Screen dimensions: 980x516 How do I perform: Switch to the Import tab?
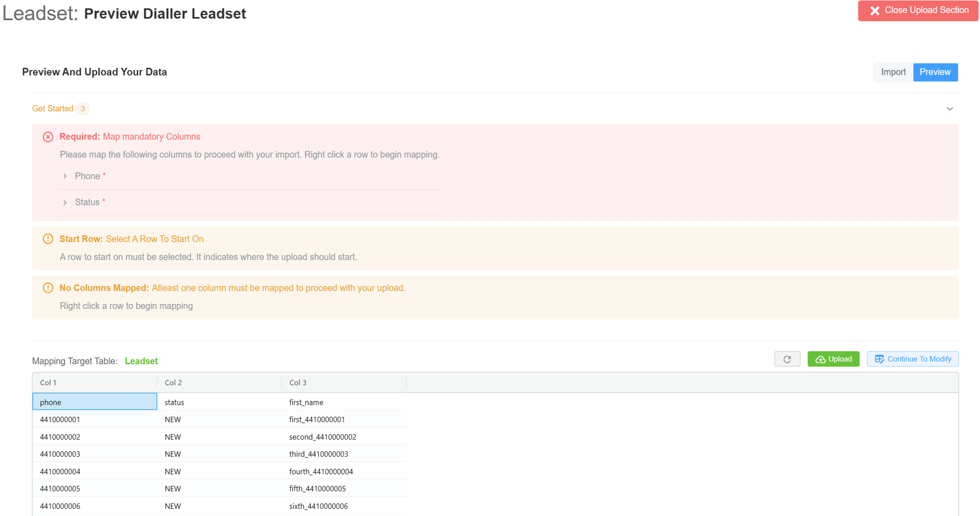pyautogui.click(x=893, y=72)
